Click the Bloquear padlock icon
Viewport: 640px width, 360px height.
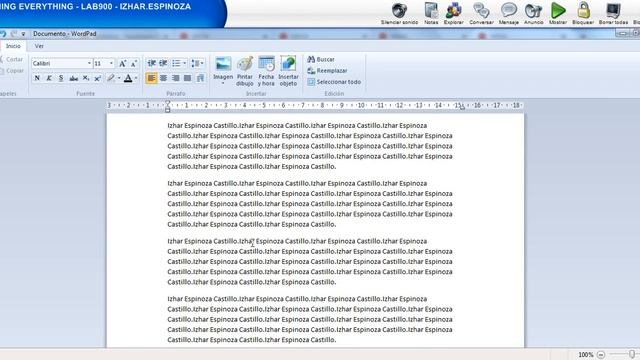(x=583, y=13)
